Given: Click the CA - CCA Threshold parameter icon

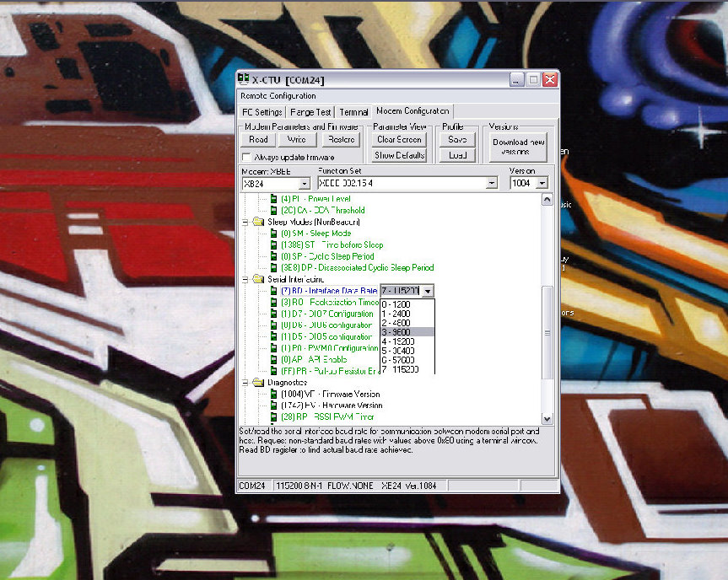Looking at the screenshot, I should tap(276, 210).
